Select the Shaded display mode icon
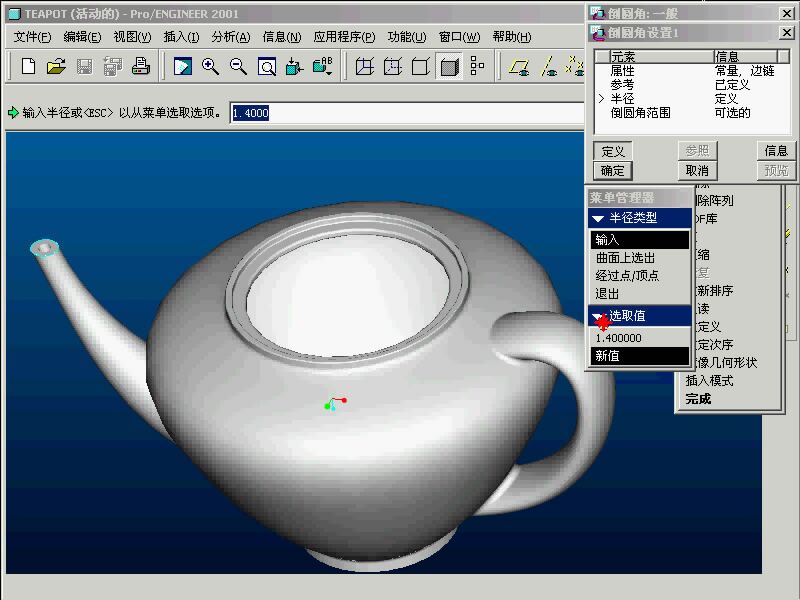Image resolution: width=800 pixels, height=600 pixels. click(x=449, y=67)
